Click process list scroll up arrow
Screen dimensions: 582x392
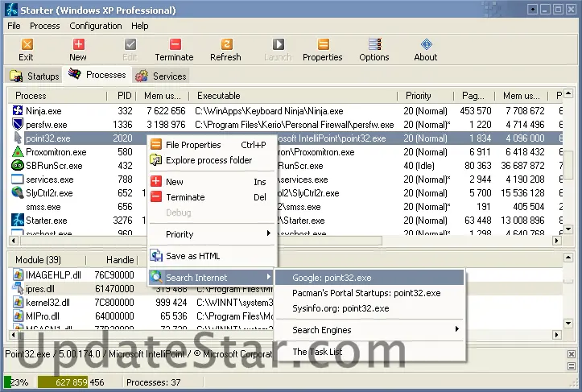(x=568, y=93)
